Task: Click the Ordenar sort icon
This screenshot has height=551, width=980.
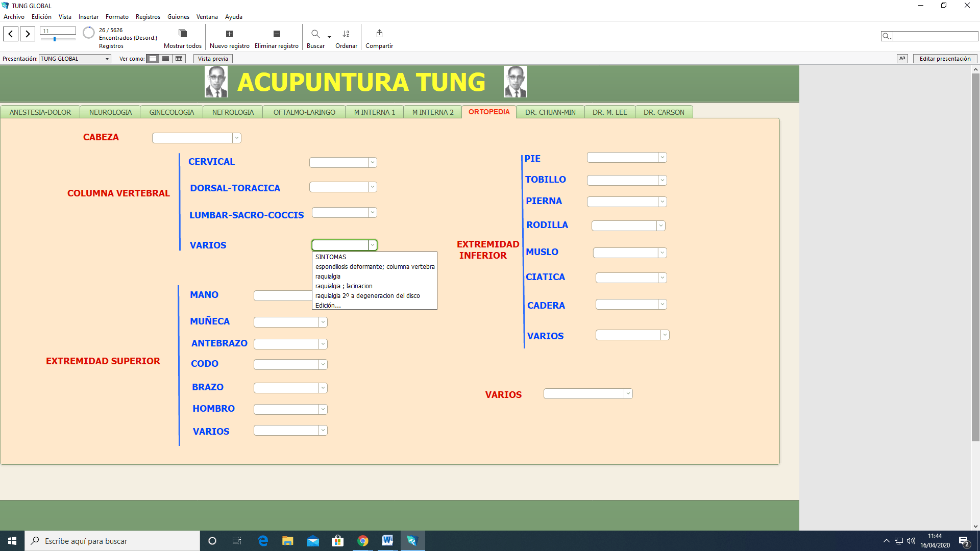Action: pos(346,34)
